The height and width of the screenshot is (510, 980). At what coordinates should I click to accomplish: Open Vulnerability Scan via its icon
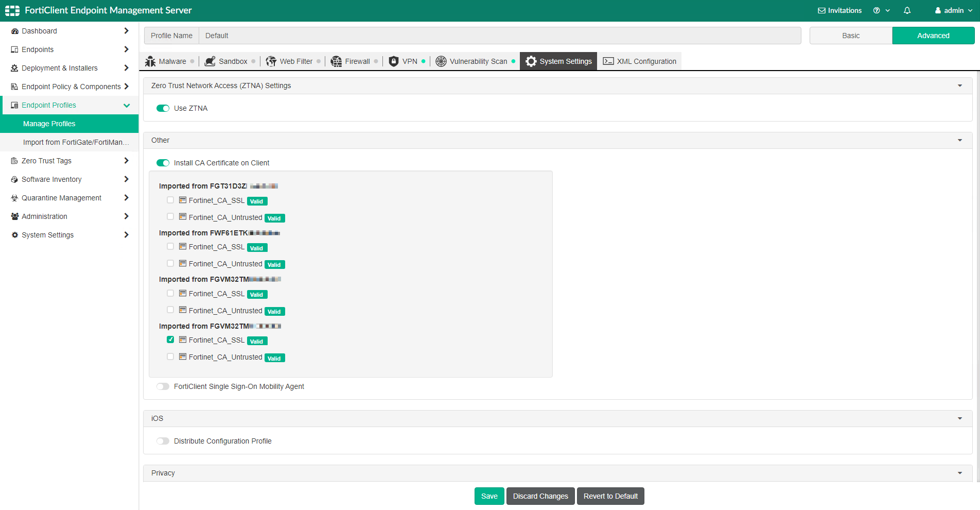tap(441, 61)
